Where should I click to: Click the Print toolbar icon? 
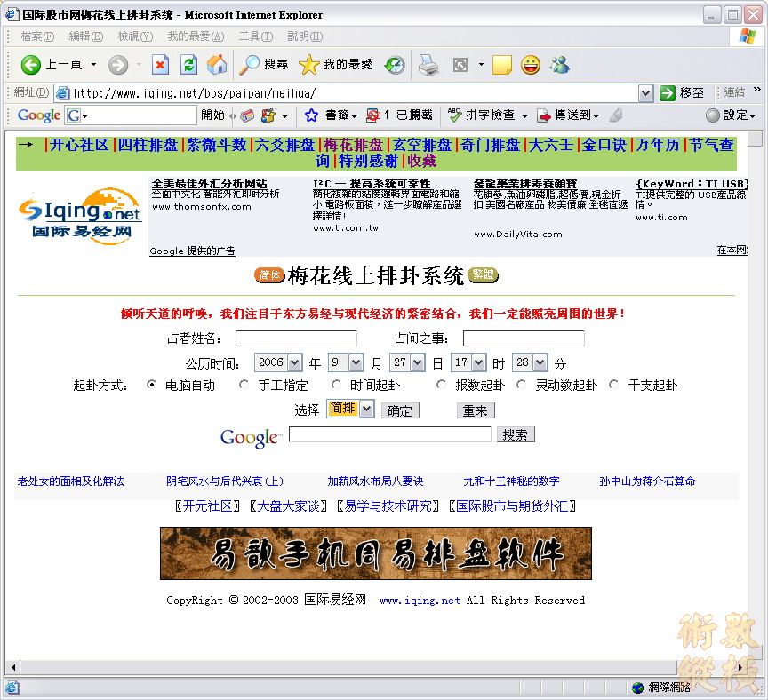pyautogui.click(x=428, y=65)
